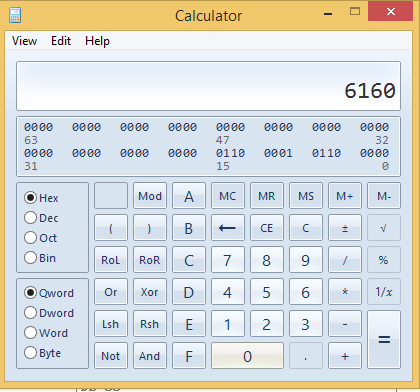Click the Or bitwise button

coord(111,292)
